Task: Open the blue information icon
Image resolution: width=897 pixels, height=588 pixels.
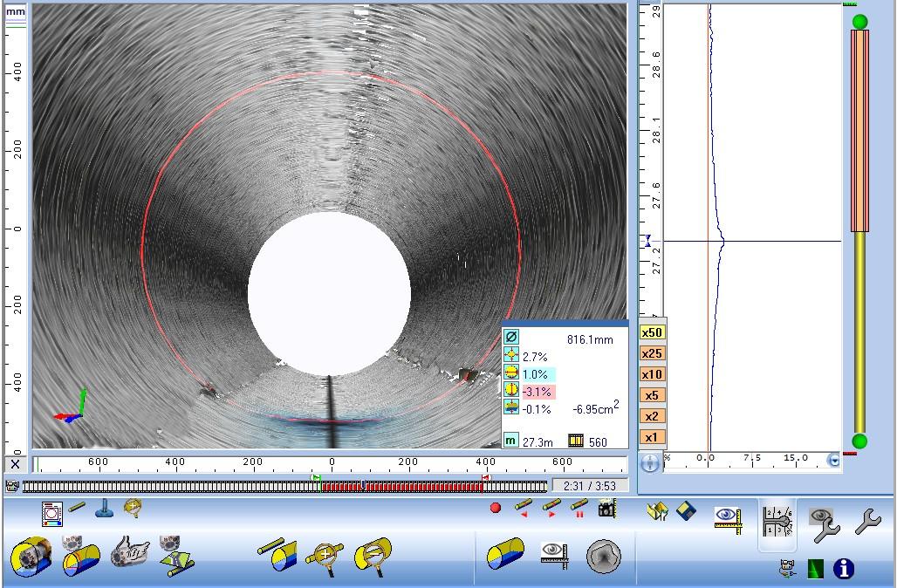Action: coord(844,569)
